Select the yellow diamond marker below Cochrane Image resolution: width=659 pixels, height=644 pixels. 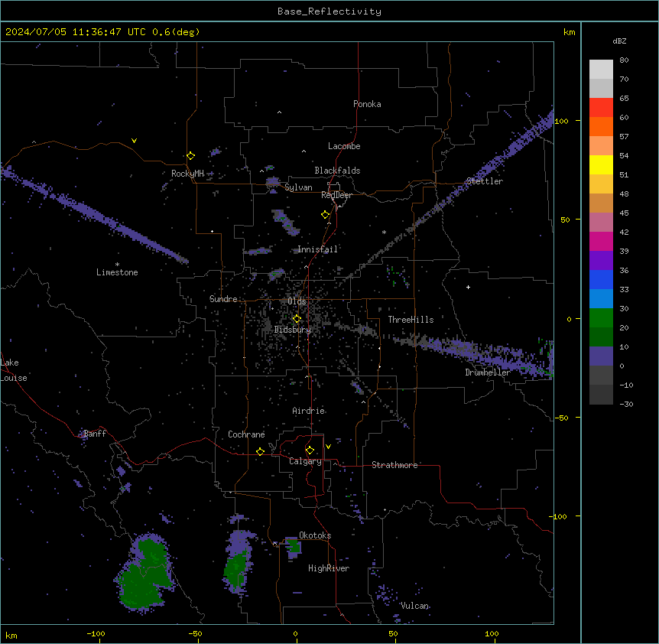point(260,451)
